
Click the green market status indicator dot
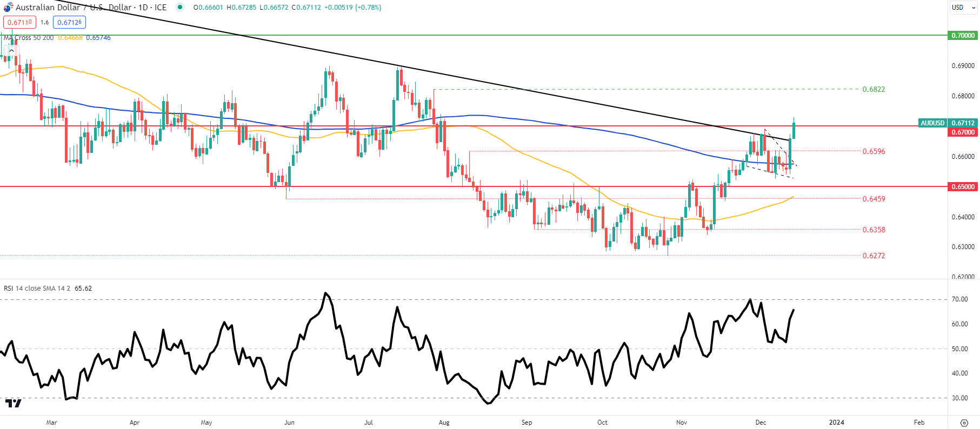pos(180,7)
